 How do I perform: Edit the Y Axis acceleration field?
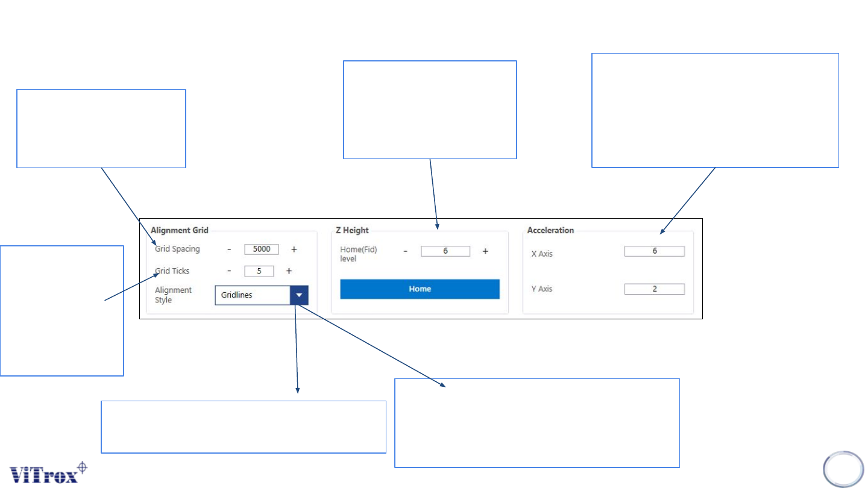pos(655,289)
